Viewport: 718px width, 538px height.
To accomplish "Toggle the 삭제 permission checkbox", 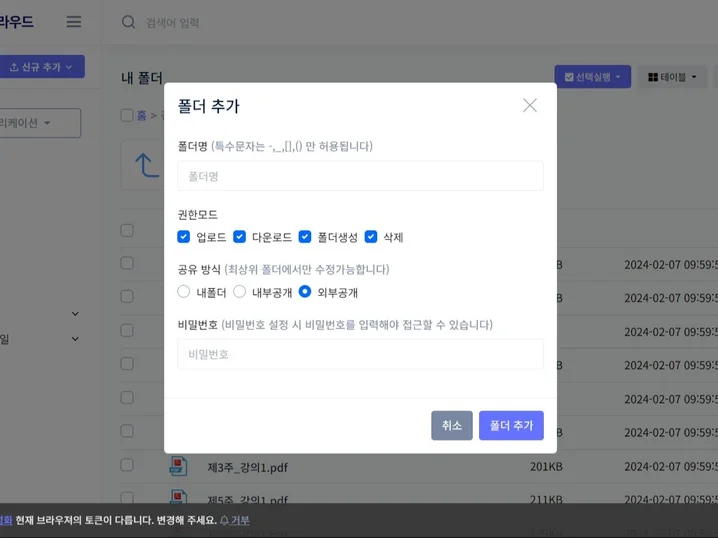I will (x=371, y=237).
